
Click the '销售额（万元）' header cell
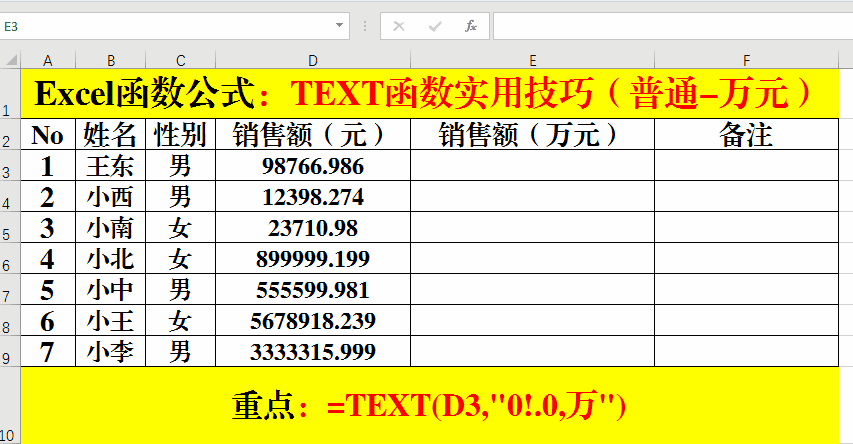[x=533, y=134]
